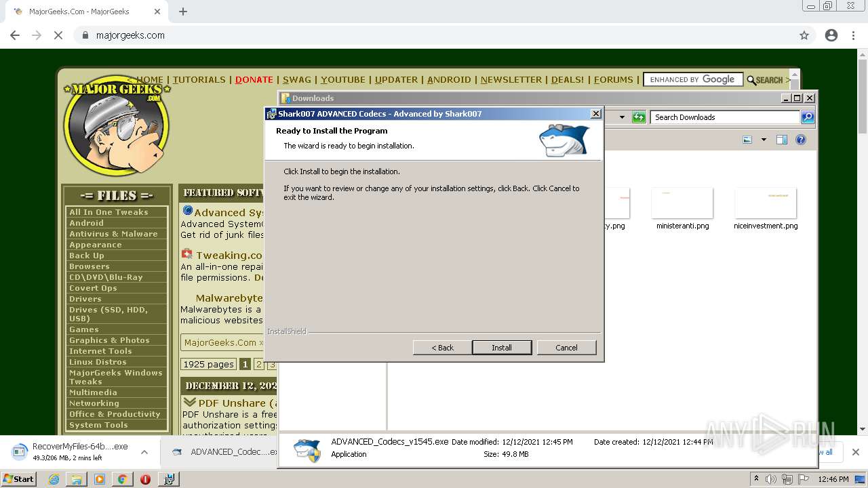Open PDF Unshare article link
This screenshot has height=488, width=868.
[x=237, y=403]
